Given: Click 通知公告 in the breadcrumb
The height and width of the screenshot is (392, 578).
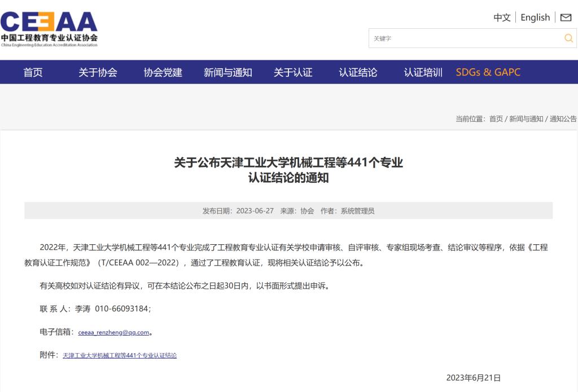Looking at the screenshot, I should [x=563, y=119].
